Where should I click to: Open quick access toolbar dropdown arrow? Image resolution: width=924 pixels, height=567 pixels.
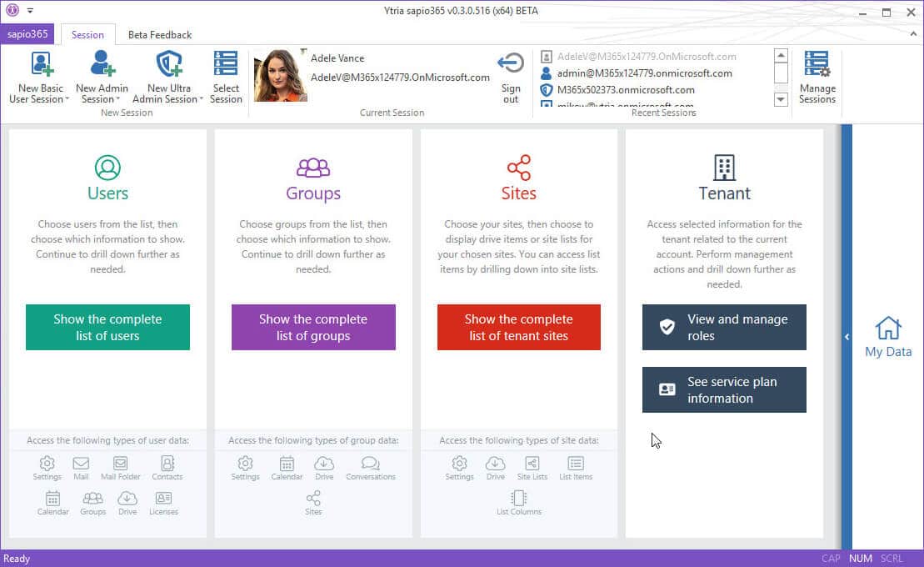point(30,11)
